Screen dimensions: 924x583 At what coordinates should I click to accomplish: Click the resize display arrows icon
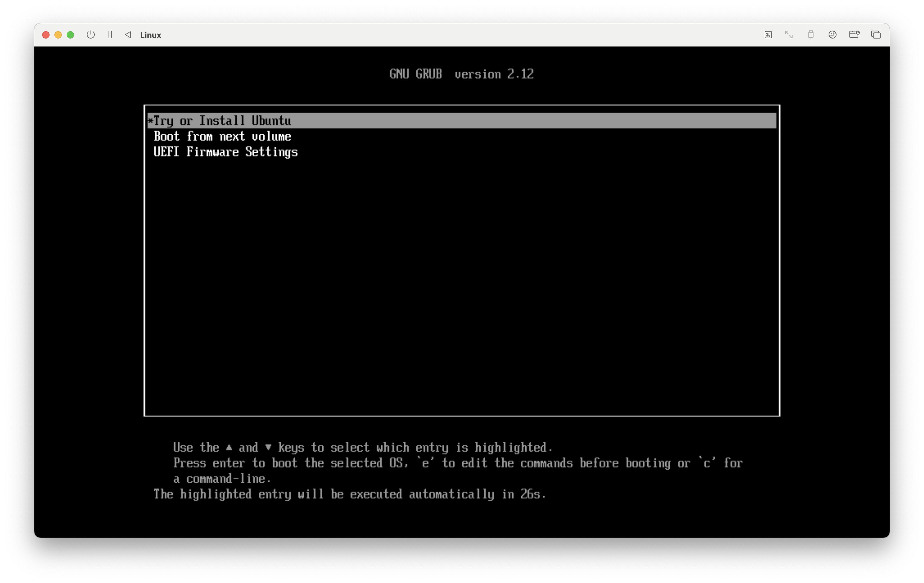click(789, 35)
